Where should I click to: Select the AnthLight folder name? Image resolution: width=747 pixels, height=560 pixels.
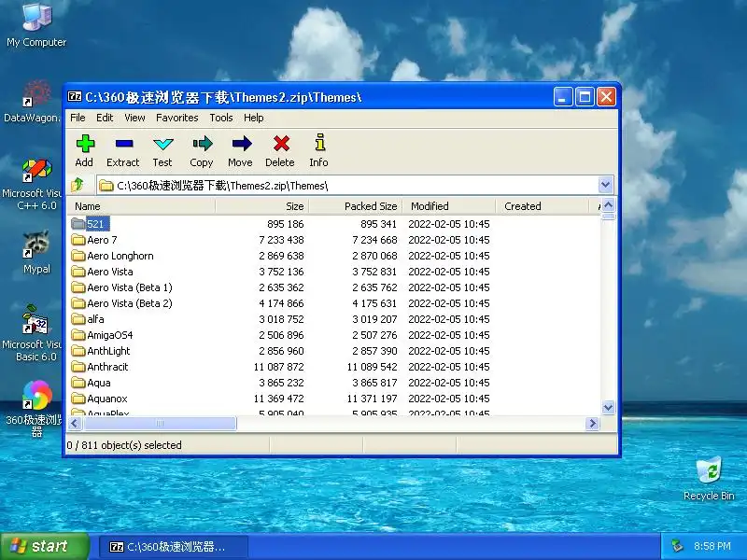coord(108,351)
